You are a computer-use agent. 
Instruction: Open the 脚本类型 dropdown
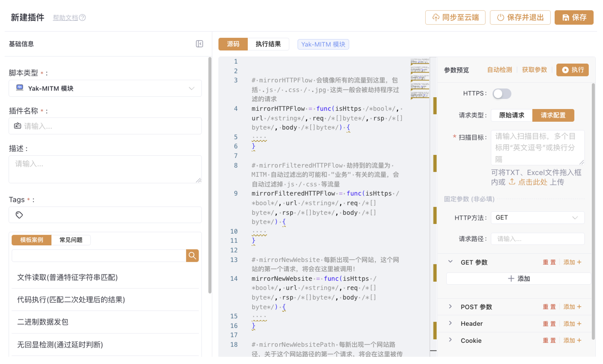pos(105,88)
